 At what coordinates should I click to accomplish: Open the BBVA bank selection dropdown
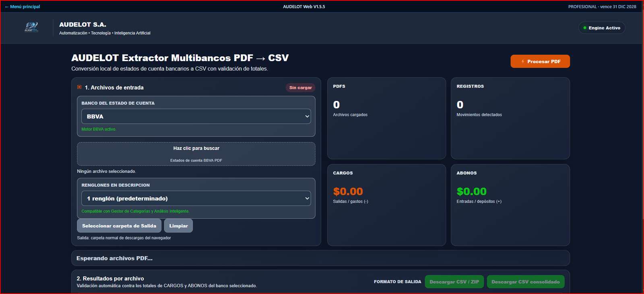click(196, 116)
